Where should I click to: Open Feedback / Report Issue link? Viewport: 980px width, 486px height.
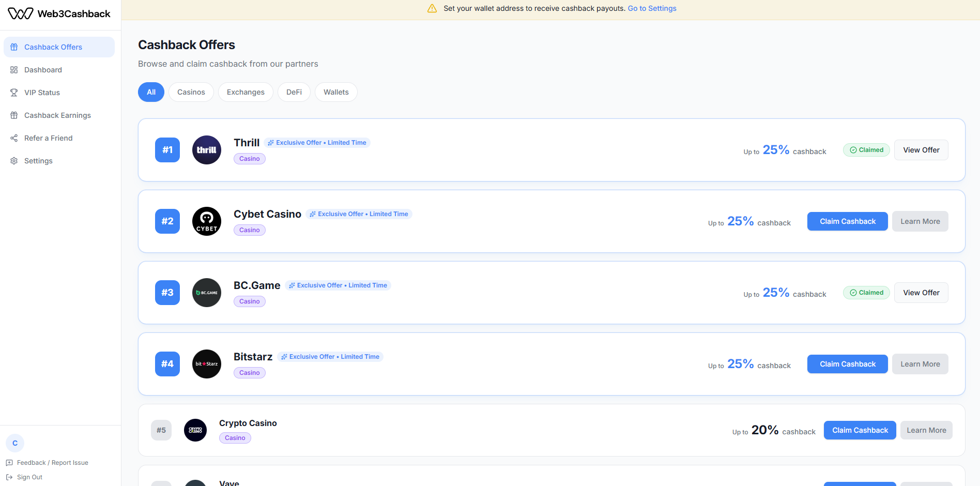[47, 463]
